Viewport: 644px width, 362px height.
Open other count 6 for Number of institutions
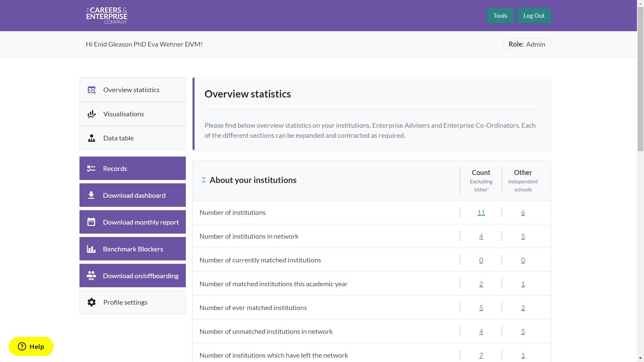pyautogui.click(x=523, y=213)
